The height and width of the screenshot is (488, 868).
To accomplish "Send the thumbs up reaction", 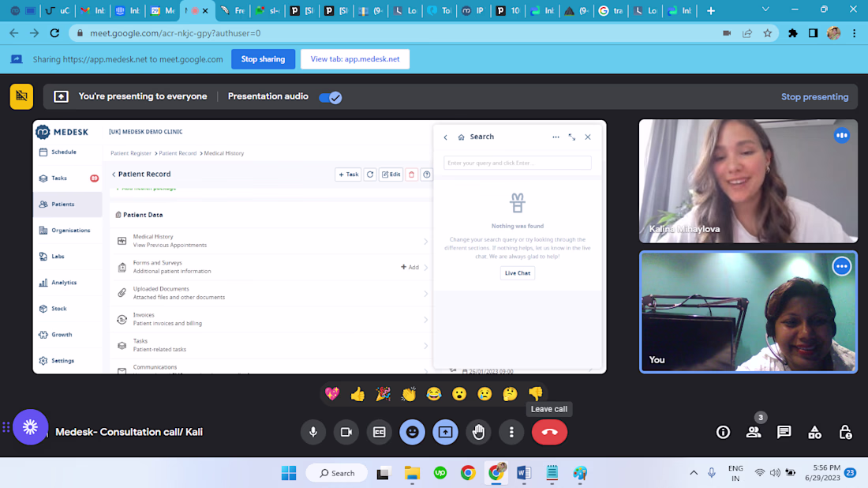I will point(357,394).
